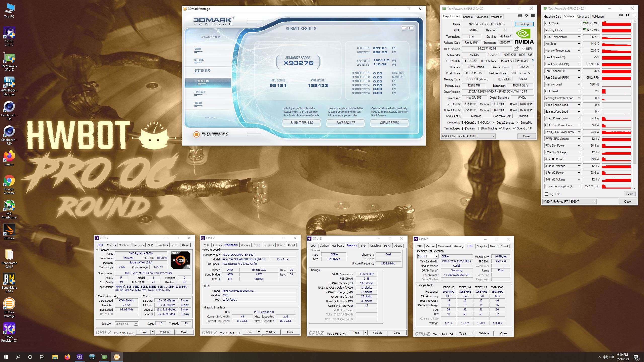The height and width of the screenshot is (362, 644).
Task: Toggle the DirectML checkbox
Action: tap(518, 123)
